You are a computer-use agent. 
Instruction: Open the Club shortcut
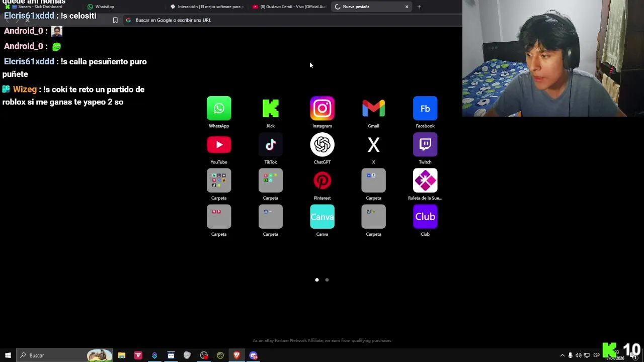click(x=425, y=217)
